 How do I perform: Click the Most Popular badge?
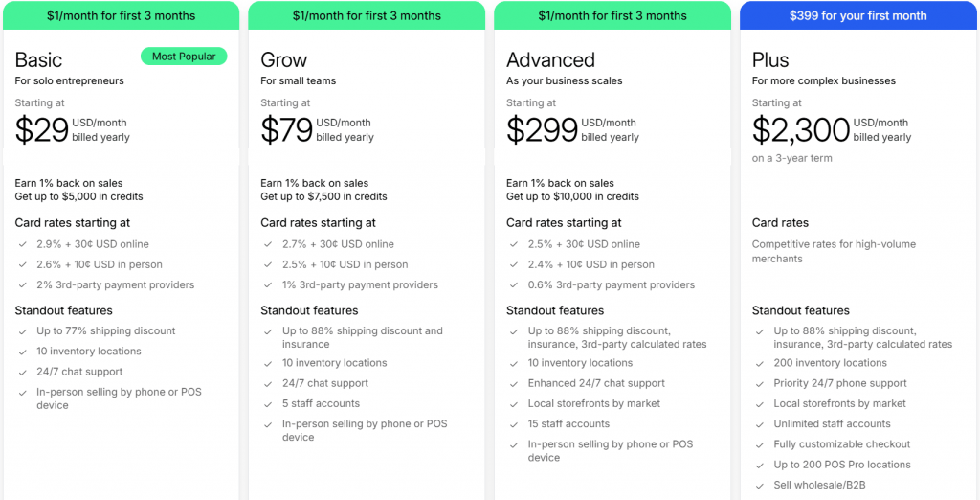(184, 57)
